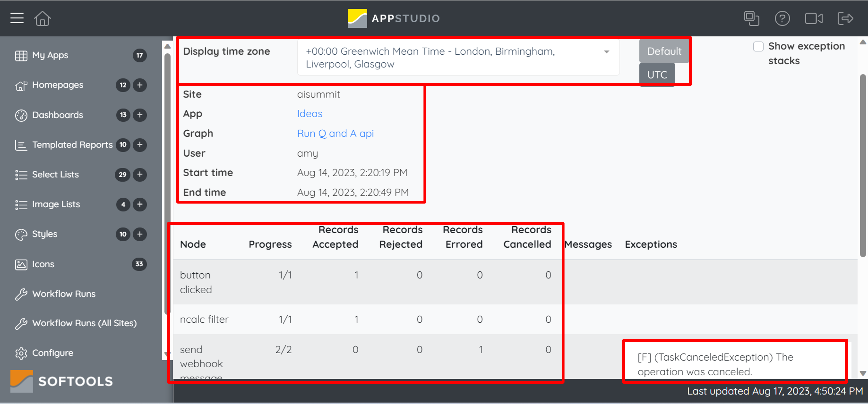Open Templated Reports in sidebar
Viewport: 868px width, 404px height.
(x=72, y=145)
